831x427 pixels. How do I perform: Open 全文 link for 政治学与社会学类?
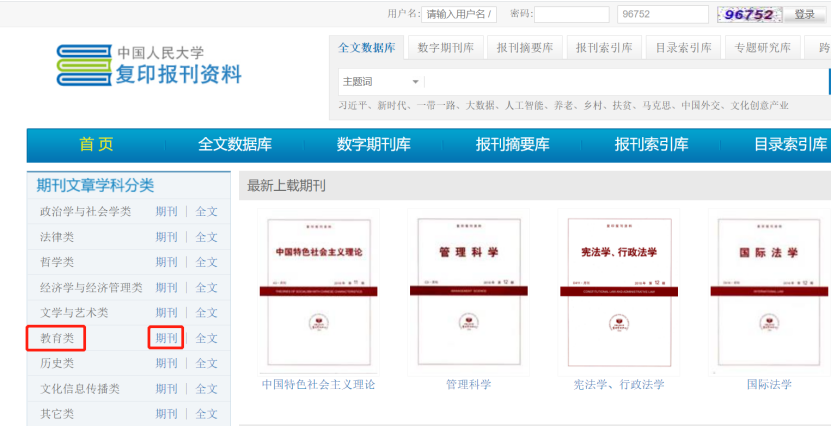coord(207,212)
